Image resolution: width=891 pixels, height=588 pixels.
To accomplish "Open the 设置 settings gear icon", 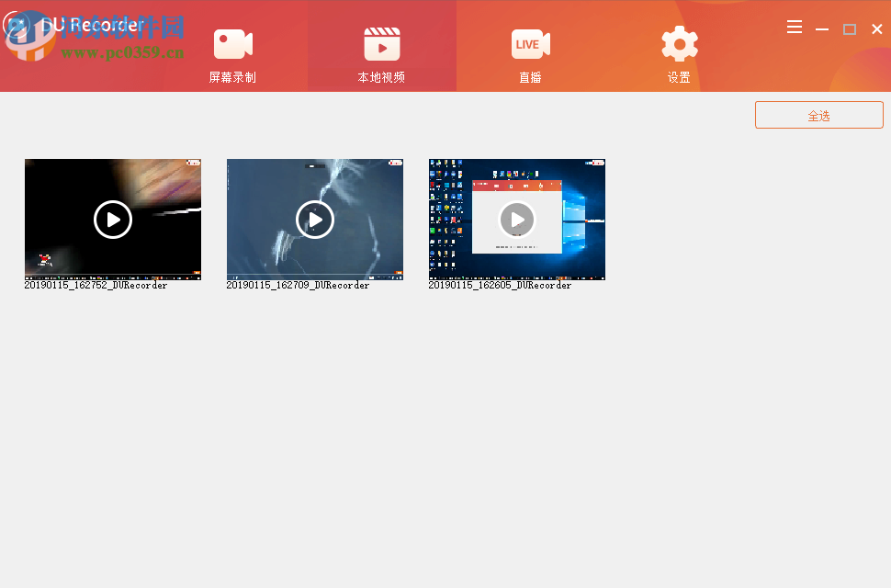I will point(679,43).
